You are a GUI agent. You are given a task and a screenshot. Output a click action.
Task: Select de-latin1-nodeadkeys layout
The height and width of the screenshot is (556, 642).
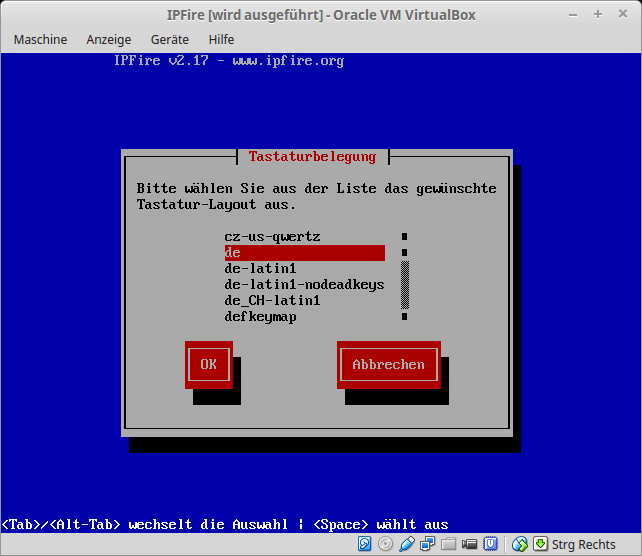[305, 285]
